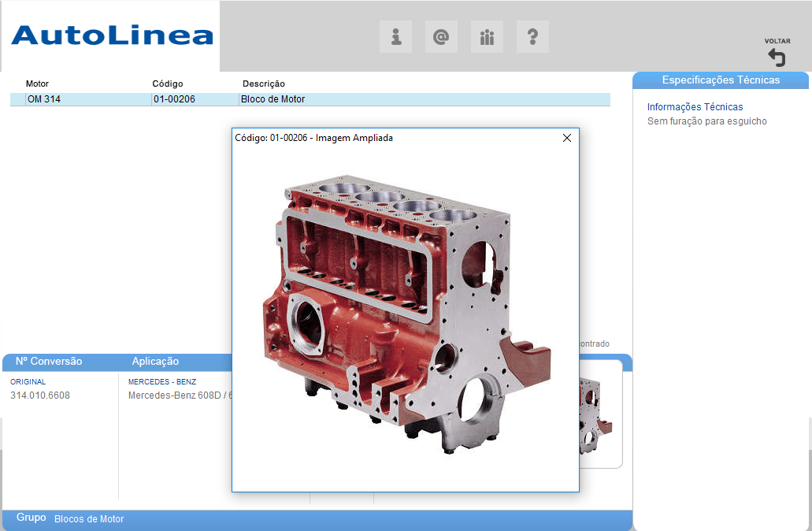The width and height of the screenshot is (812, 531).
Task: Click the AutoLinea logo
Action: point(112,35)
